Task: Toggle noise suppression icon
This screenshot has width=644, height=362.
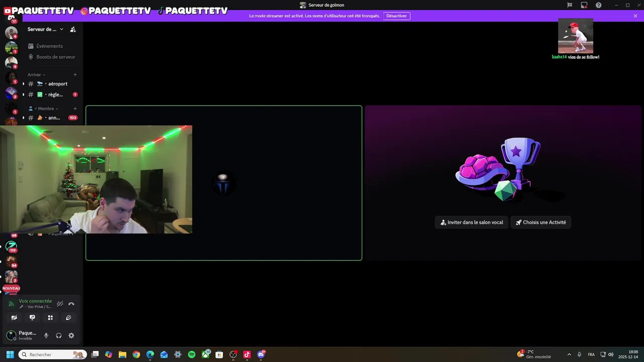Action: point(60,304)
